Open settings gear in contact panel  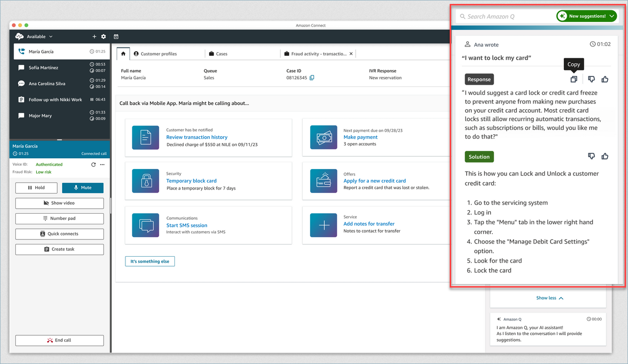(103, 37)
